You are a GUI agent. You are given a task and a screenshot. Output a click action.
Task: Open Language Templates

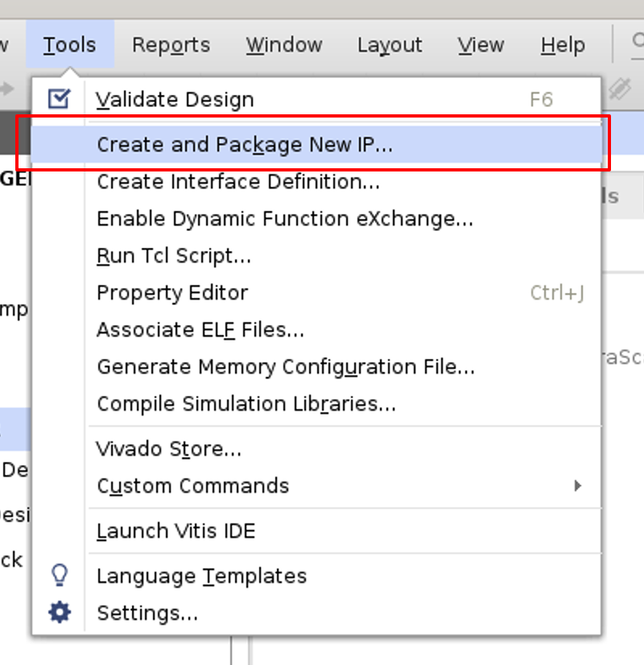coord(201,575)
